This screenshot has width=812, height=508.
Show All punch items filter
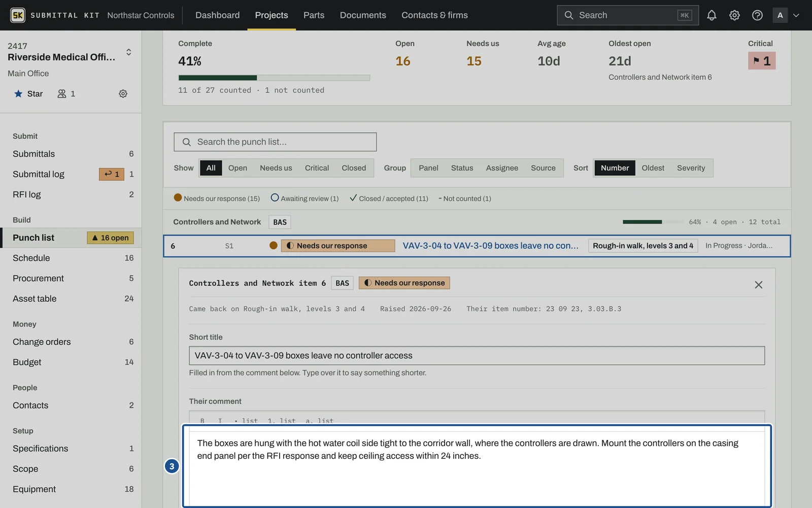pyautogui.click(x=211, y=168)
